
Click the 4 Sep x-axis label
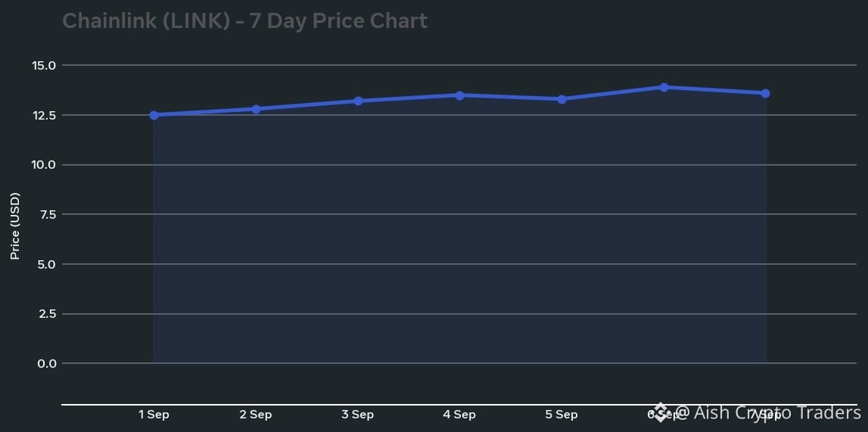coord(459,415)
